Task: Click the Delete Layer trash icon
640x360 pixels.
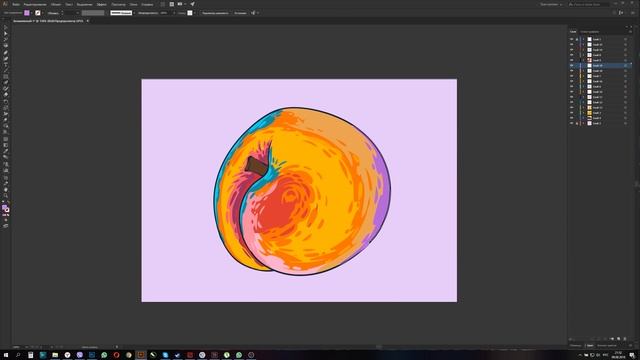Action: [624, 339]
